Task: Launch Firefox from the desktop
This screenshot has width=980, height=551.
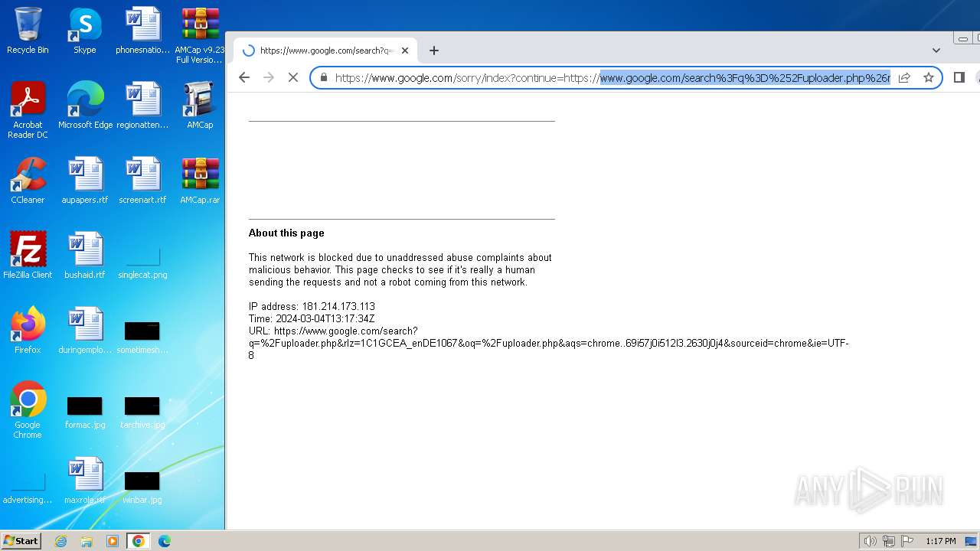Action: click(x=28, y=331)
